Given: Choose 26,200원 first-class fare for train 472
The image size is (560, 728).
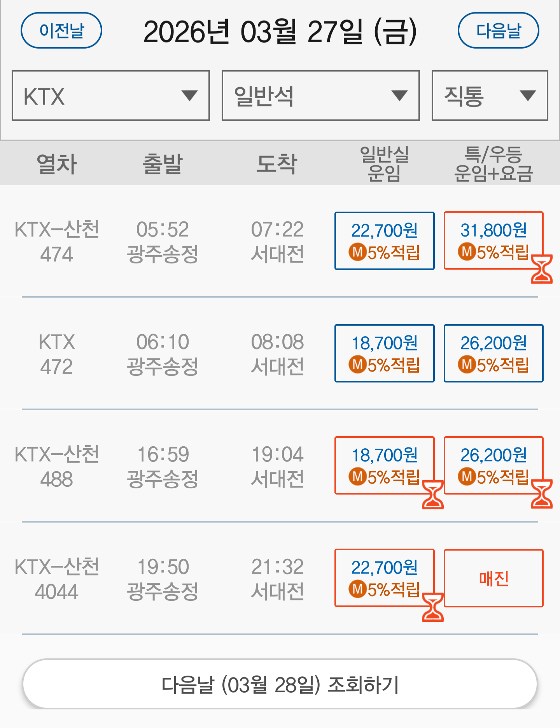Looking at the screenshot, I should coord(493,353).
